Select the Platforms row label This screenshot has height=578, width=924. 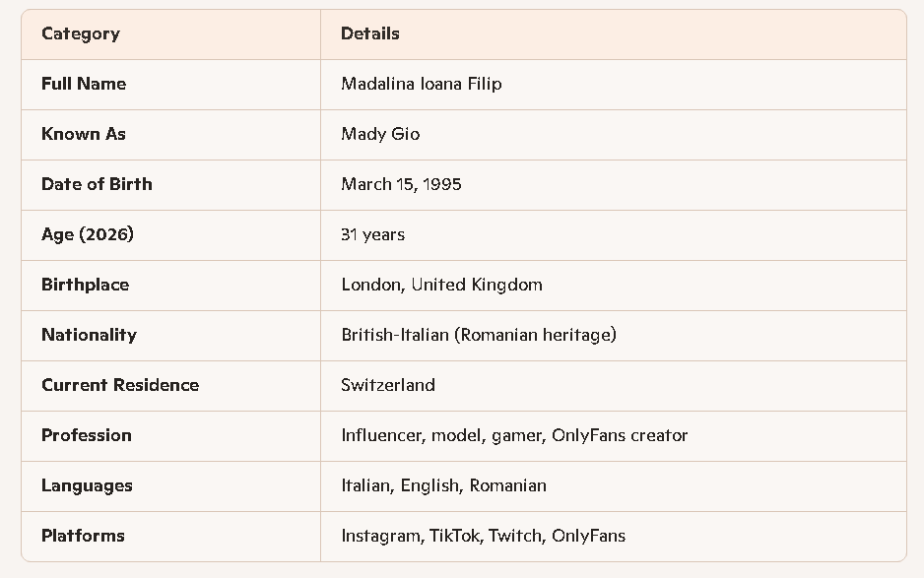click(x=83, y=536)
